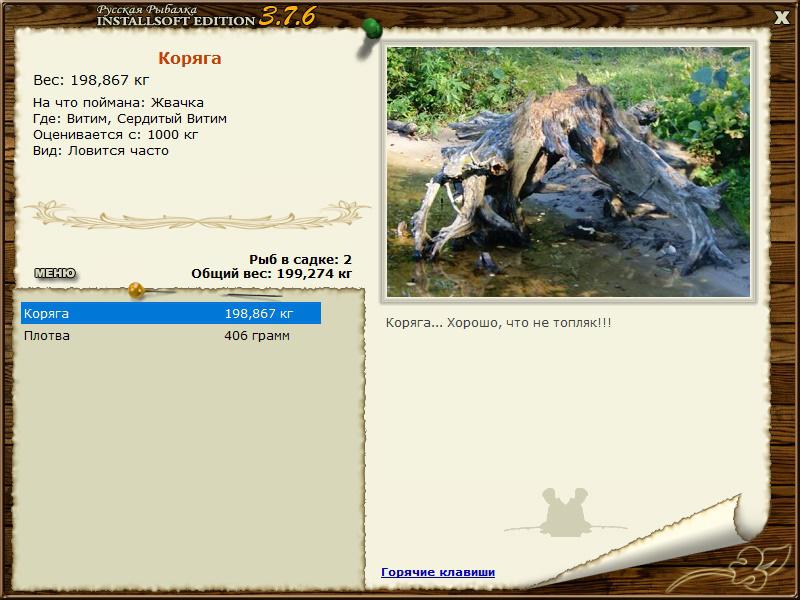Click 'Где: Витим, Сердитый Витим' text
Image resolution: width=800 pixels, height=600 pixels.
[x=130, y=119]
